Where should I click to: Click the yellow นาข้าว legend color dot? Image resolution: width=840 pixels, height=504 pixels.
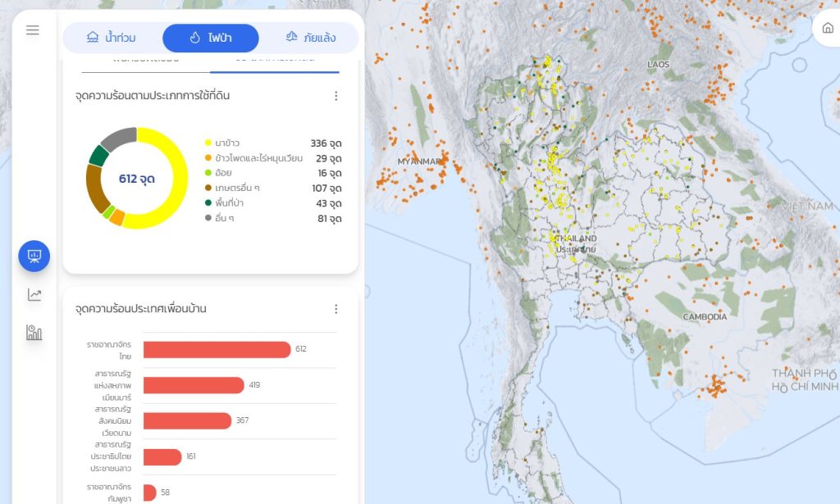click(208, 143)
